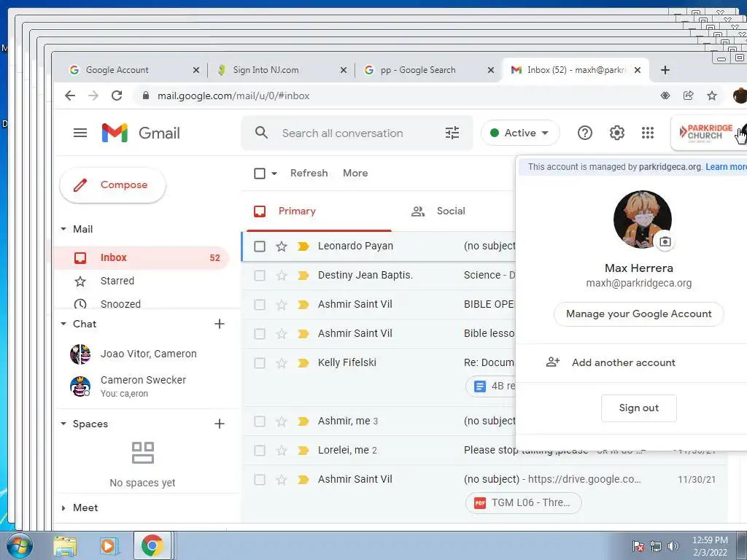This screenshot has height=560, width=747.
Task: Open the Inbox folder
Action: (142, 257)
